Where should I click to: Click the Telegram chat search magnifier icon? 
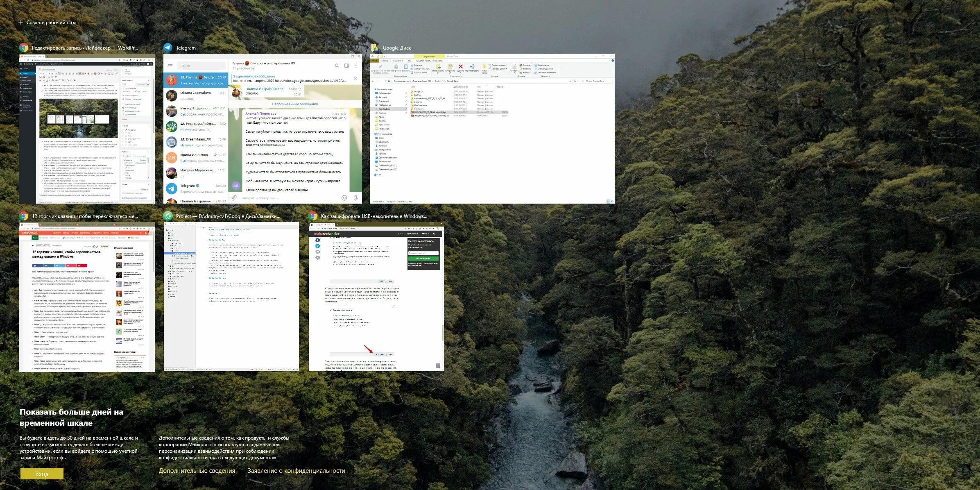click(x=337, y=66)
